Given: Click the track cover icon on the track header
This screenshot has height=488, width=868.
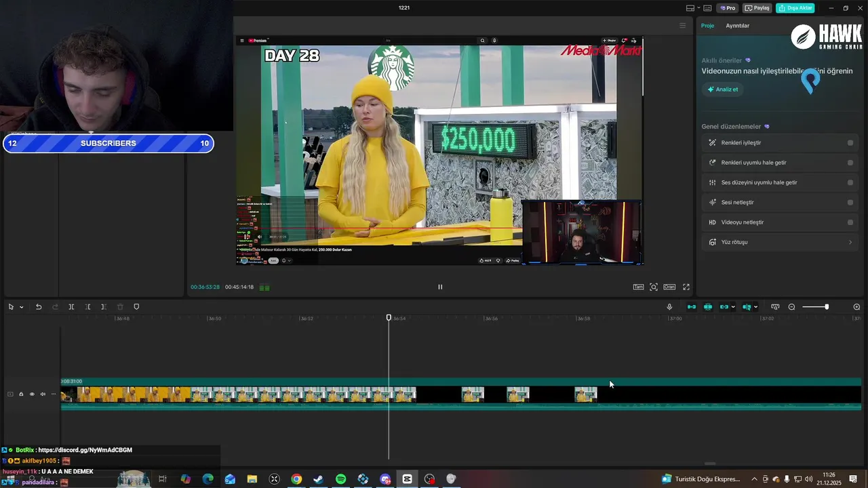Looking at the screenshot, I should [10, 394].
